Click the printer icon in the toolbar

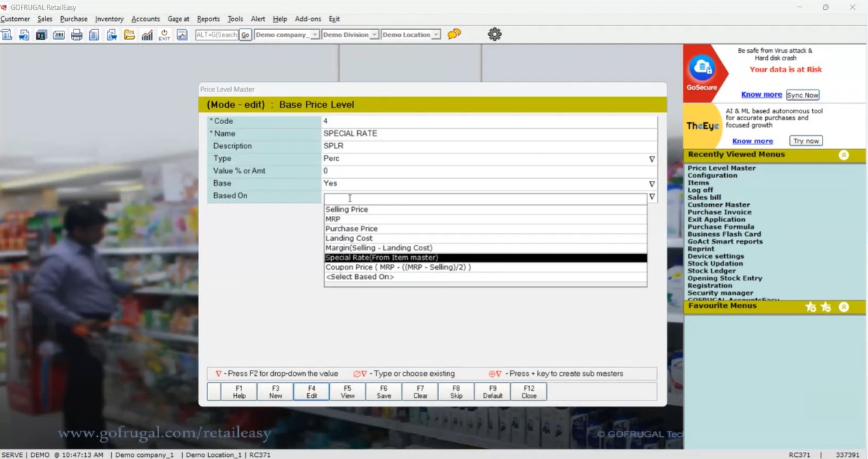pos(76,35)
